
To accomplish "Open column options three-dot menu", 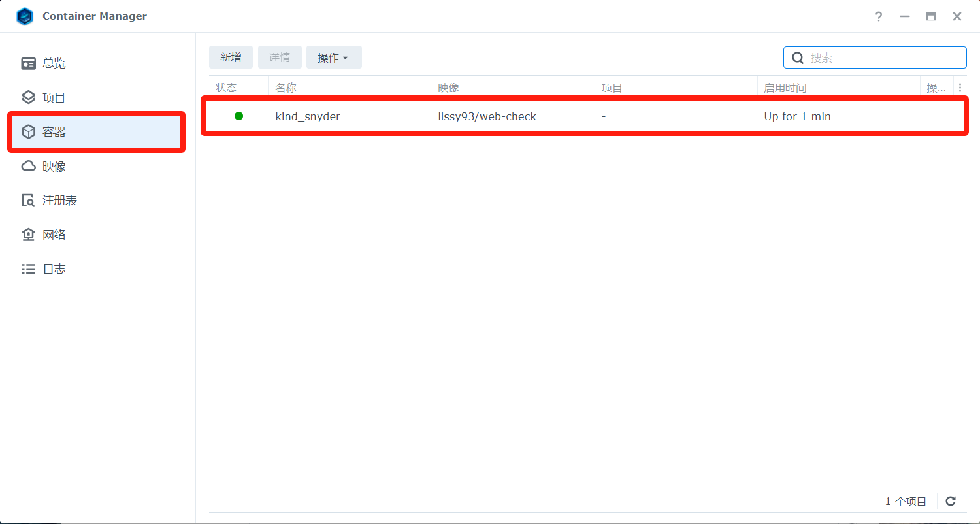I will click(960, 88).
